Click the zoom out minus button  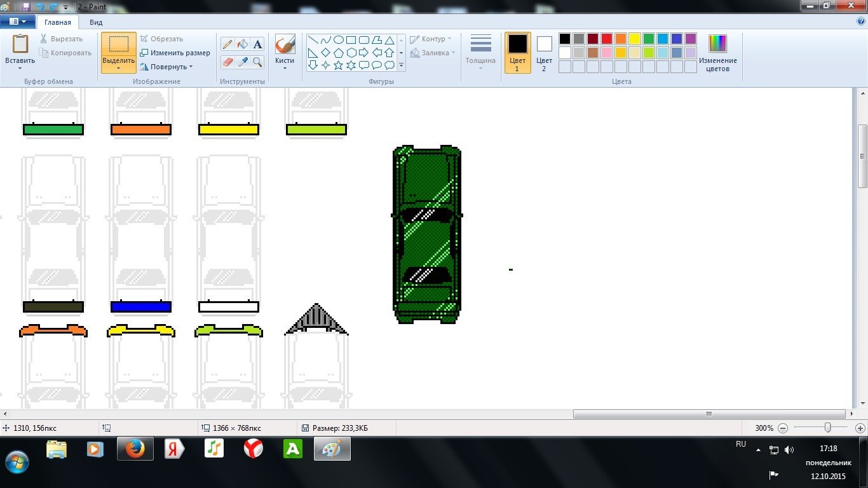pyautogui.click(x=783, y=428)
